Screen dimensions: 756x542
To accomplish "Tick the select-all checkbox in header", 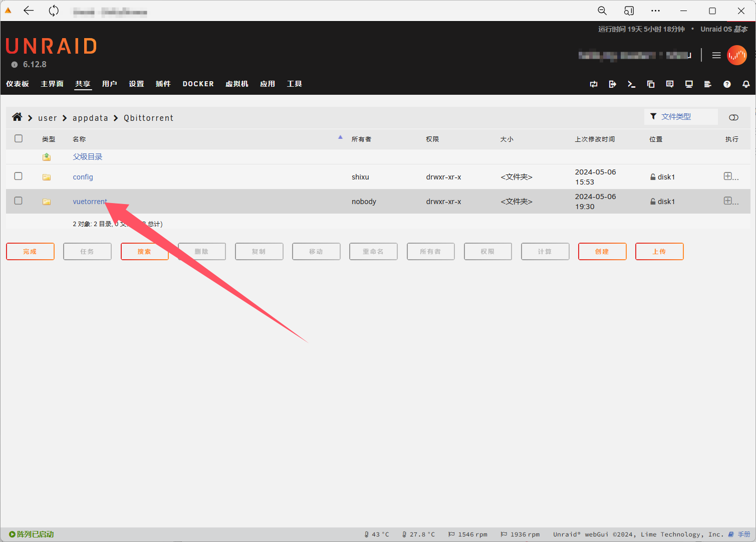I will point(19,139).
